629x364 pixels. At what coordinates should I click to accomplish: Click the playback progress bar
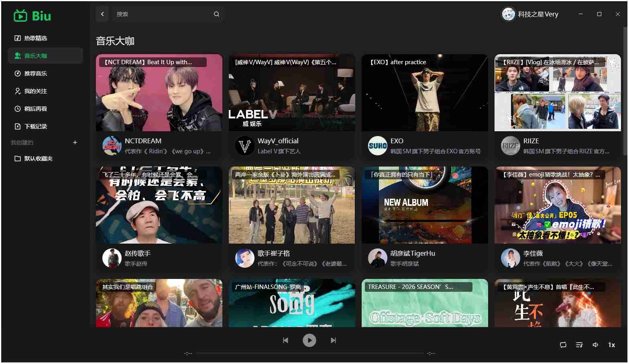pos(309,353)
